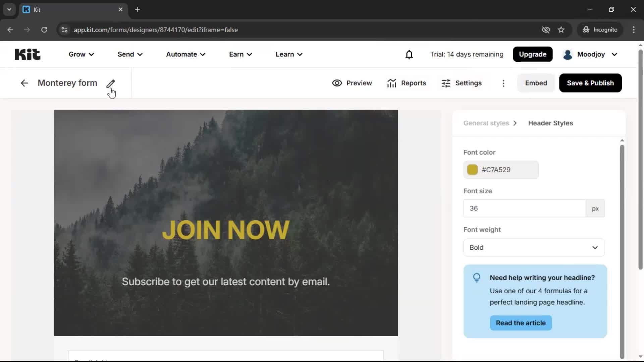Open the Earn menu
The image size is (644, 362).
[x=240, y=54]
